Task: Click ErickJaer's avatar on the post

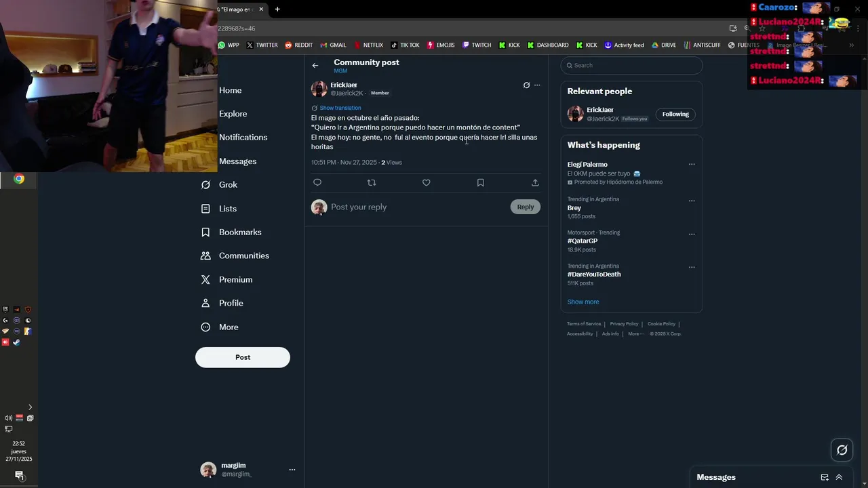Action: pos(319,89)
